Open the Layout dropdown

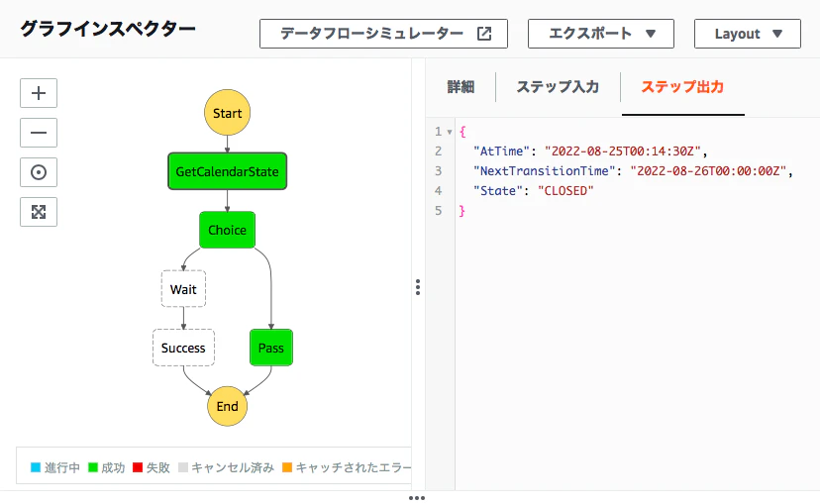748,34
